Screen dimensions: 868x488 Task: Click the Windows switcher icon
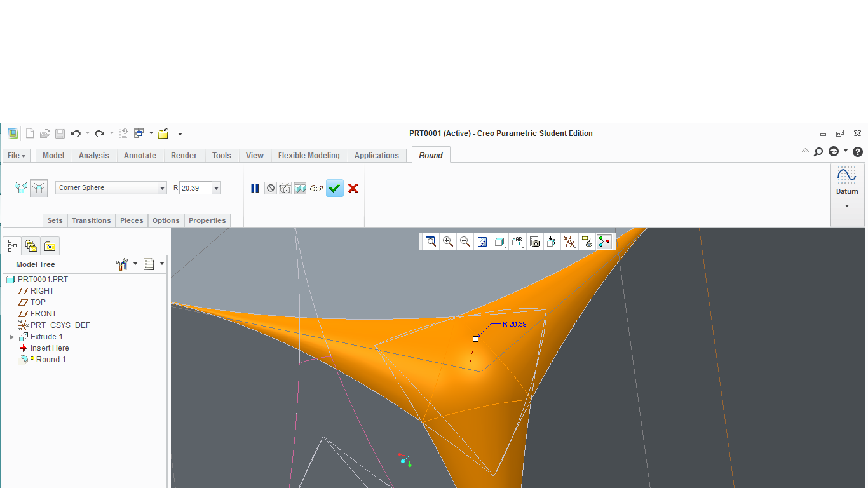pos(139,133)
